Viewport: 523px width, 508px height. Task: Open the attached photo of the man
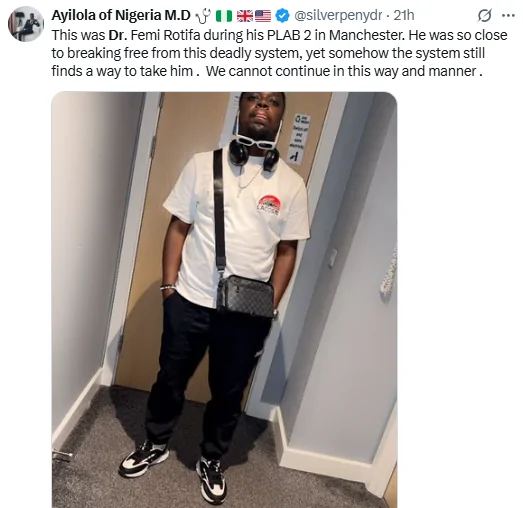(224, 300)
